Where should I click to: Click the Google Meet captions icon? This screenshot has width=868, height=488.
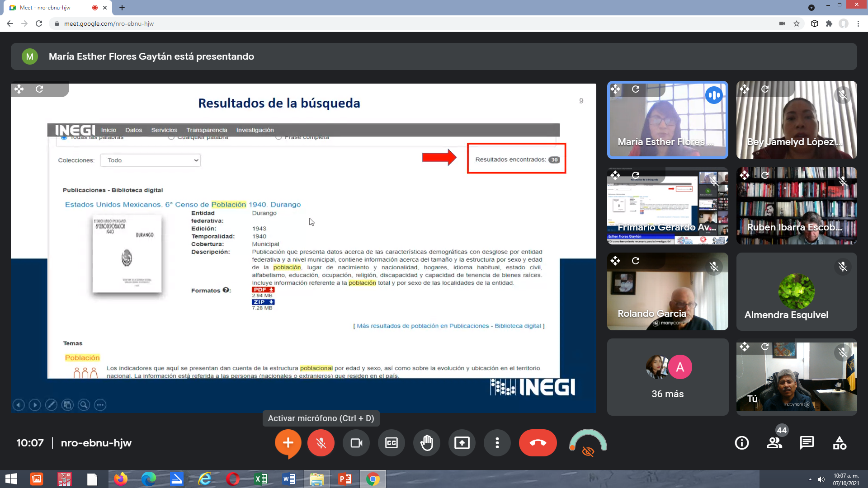point(391,443)
